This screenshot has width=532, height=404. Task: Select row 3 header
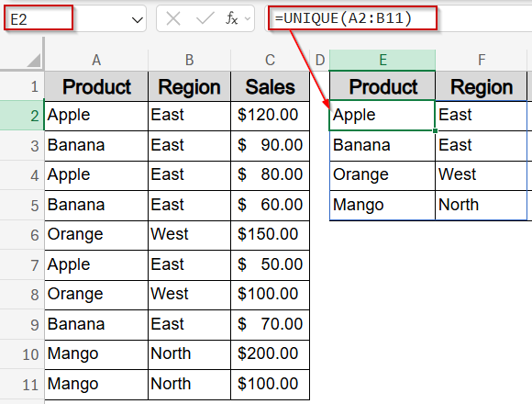[22, 146]
